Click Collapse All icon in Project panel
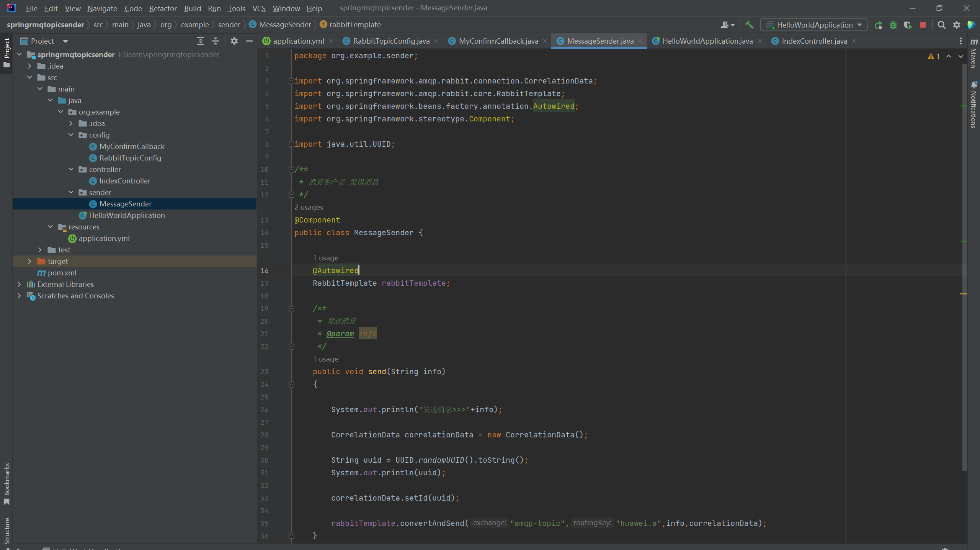980x550 pixels. point(216,41)
